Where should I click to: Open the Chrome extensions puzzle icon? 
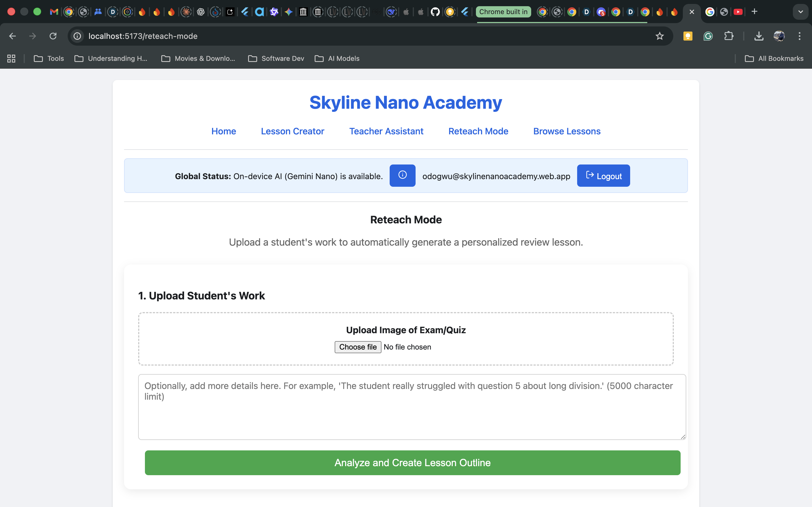(729, 36)
